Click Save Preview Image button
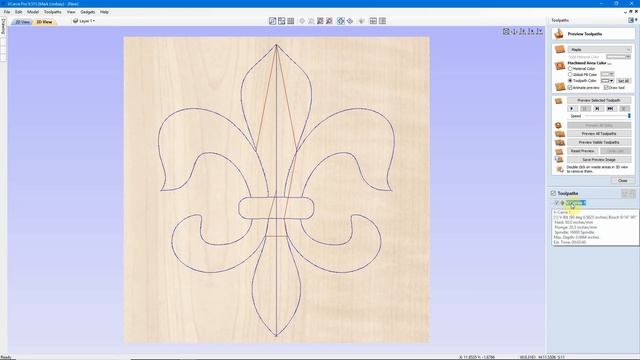The width and height of the screenshot is (640, 360). coord(599,160)
